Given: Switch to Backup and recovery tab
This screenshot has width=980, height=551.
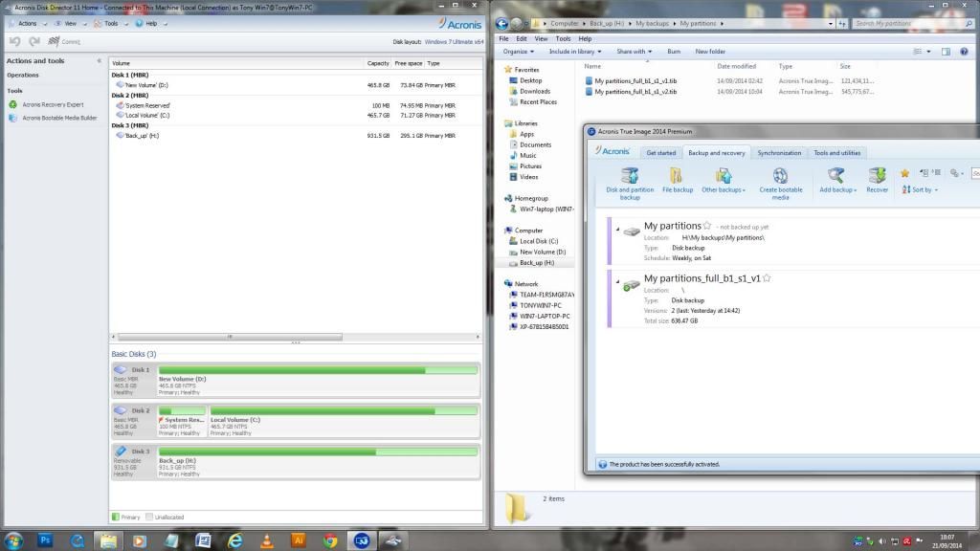Looking at the screenshot, I should pyautogui.click(x=716, y=152).
